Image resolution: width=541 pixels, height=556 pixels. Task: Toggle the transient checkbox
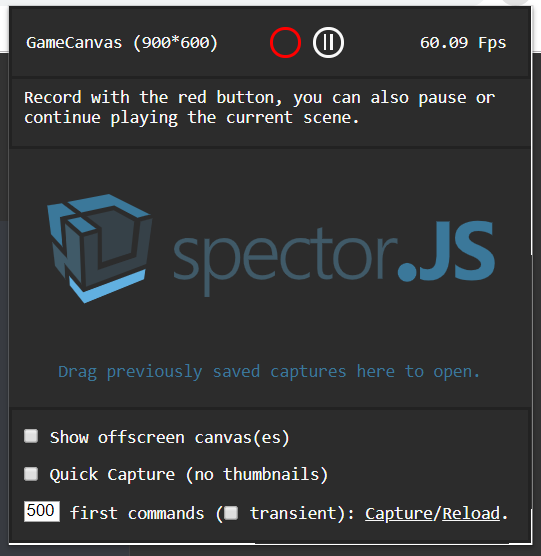tap(231, 513)
